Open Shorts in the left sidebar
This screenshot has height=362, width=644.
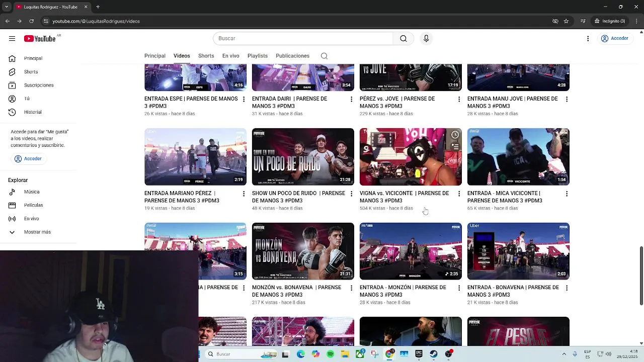[x=31, y=72]
